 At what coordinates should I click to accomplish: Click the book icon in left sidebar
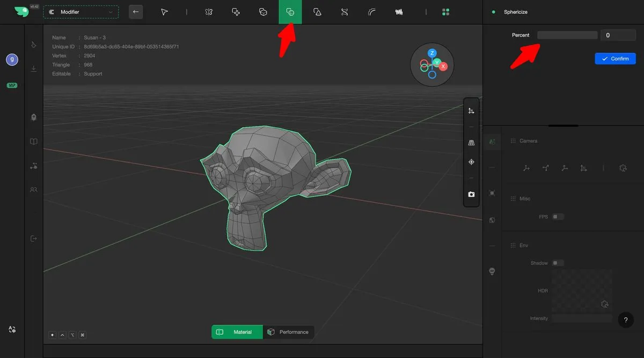[34, 142]
